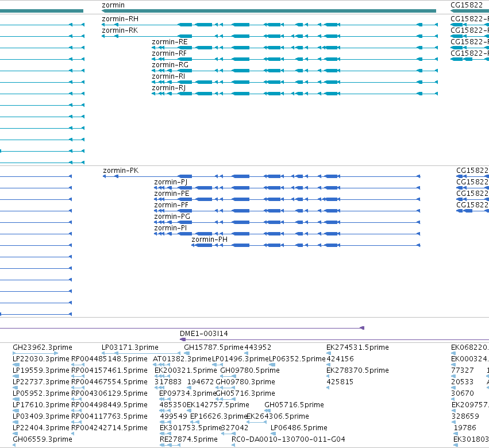The width and height of the screenshot is (489, 448).
Task: Select EST label LP05952.3prime
Action: pyautogui.click(x=41, y=393)
